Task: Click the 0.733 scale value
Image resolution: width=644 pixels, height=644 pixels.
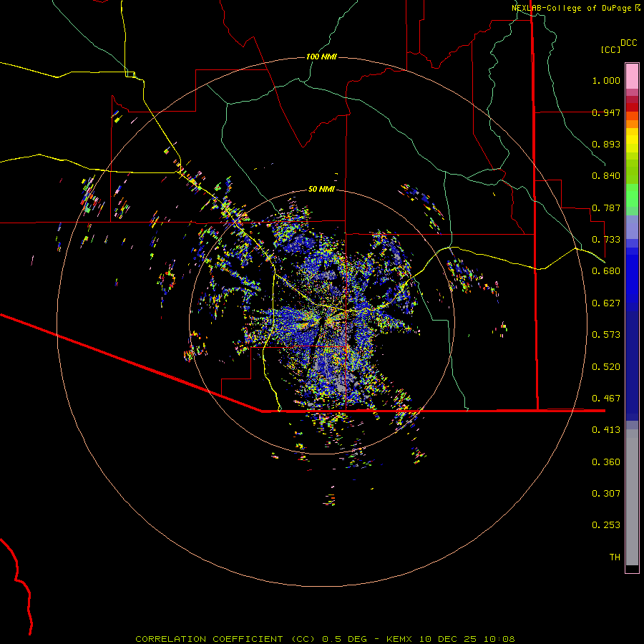Action: pos(606,240)
